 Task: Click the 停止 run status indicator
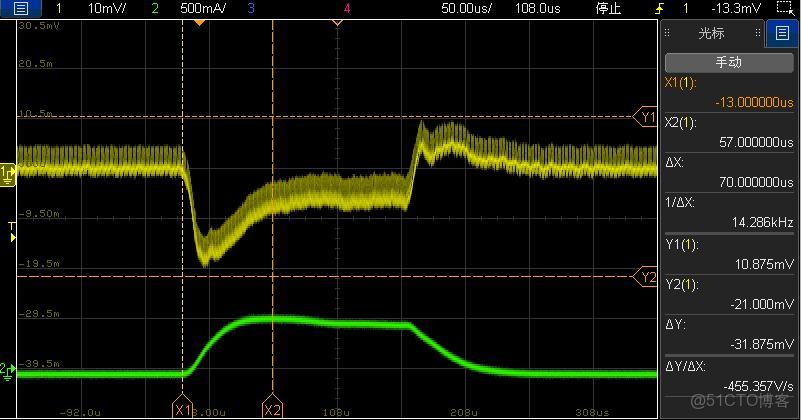[608, 8]
